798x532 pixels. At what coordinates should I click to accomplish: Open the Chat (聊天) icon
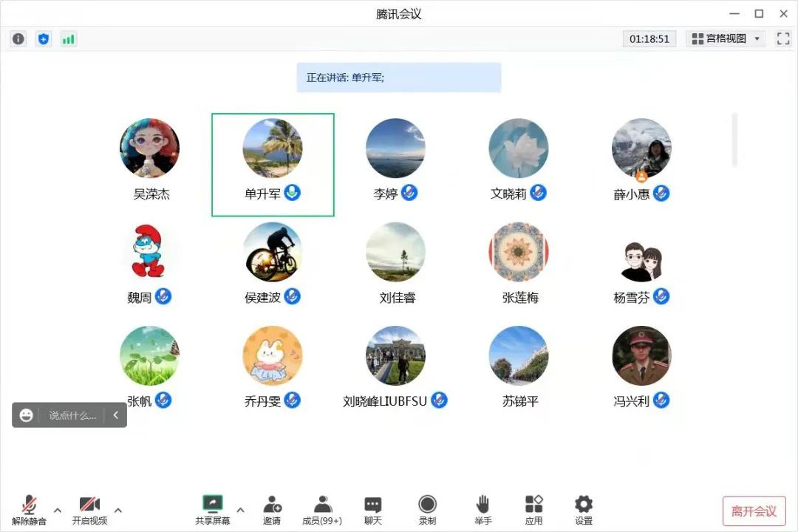[x=373, y=509]
